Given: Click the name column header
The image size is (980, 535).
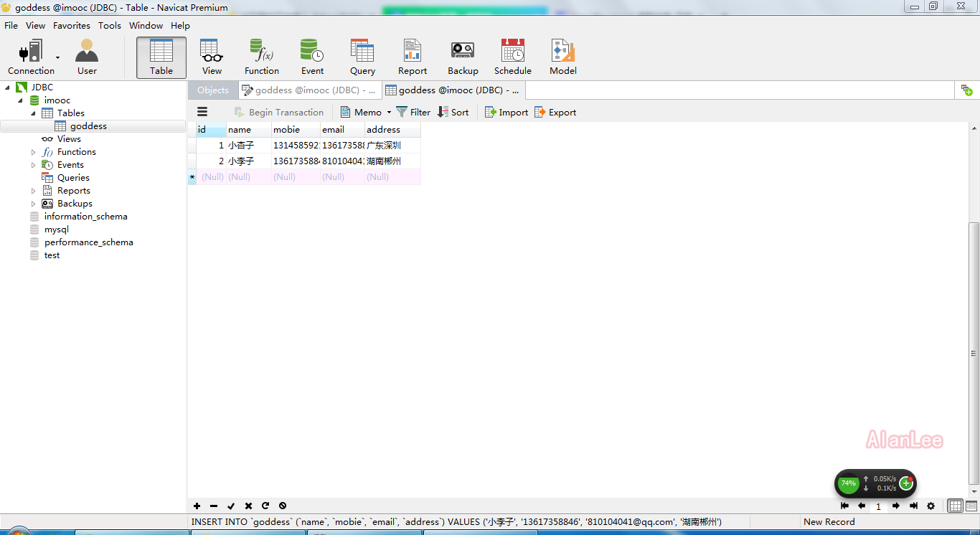Looking at the screenshot, I should [x=249, y=130].
